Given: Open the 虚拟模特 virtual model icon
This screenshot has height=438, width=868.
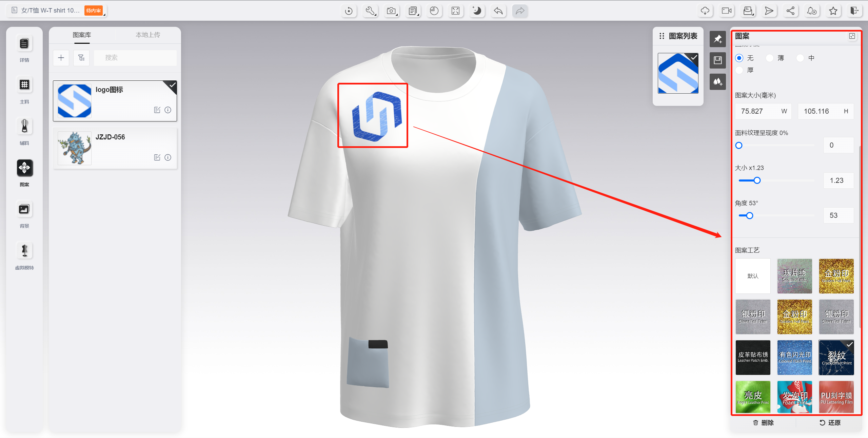Looking at the screenshot, I should [x=24, y=251].
